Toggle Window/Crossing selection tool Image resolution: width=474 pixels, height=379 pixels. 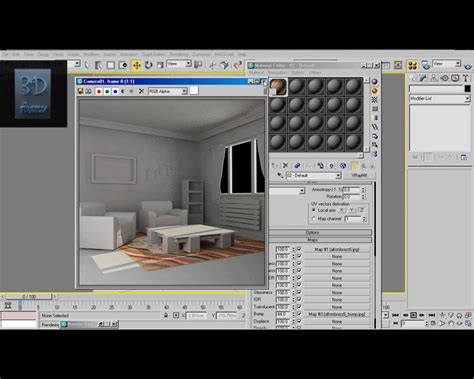click(x=123, y=65)
